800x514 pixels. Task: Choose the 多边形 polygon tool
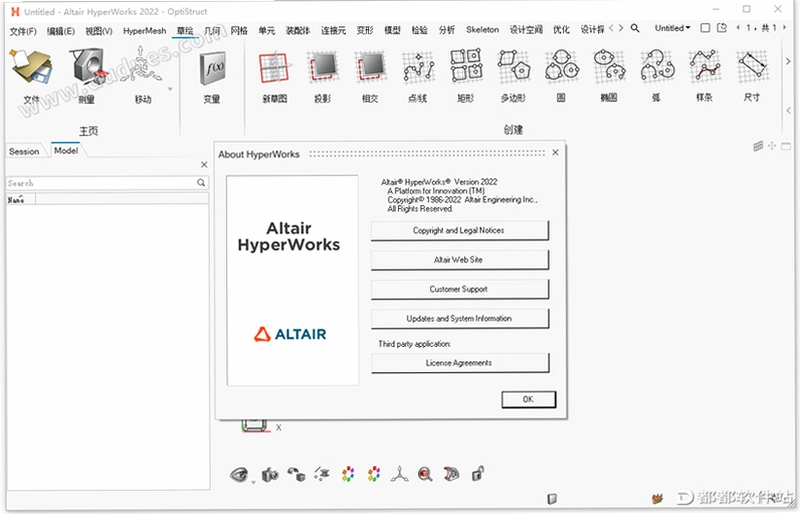point(513,76)
